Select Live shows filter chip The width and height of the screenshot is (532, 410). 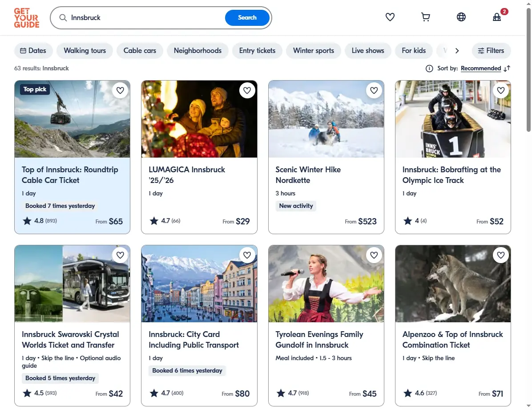[368, 51]
